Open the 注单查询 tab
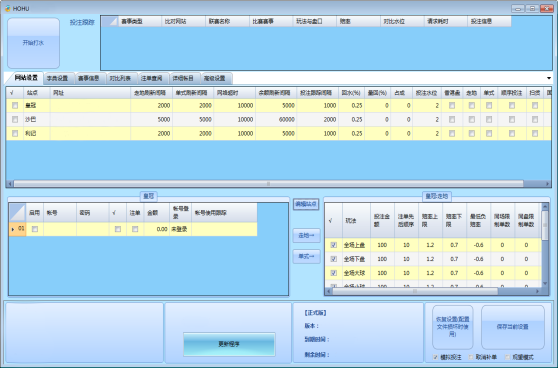The image size is (558, 368). click(152, 78)
